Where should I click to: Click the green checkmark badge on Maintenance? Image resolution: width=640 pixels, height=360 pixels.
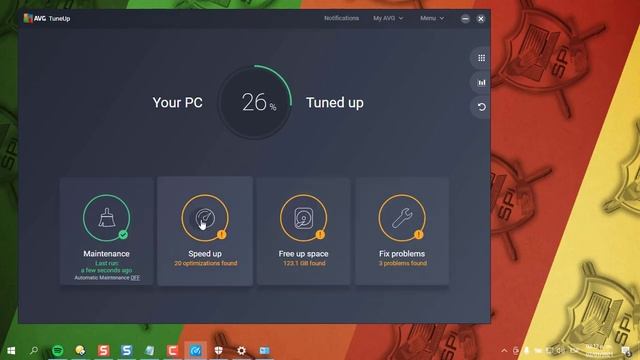click(123, 234)
